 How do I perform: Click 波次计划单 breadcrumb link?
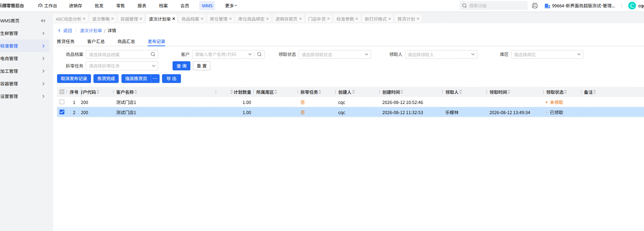pos(91,30)
